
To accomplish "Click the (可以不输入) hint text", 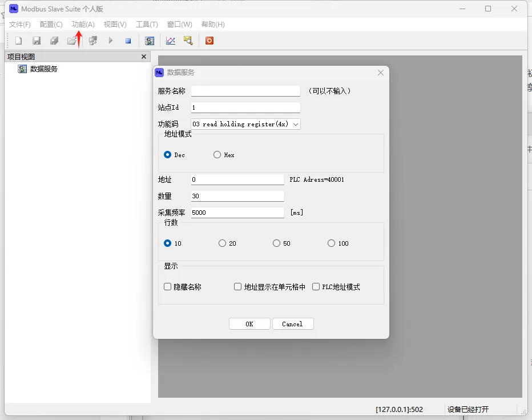I will coord(329,91).
